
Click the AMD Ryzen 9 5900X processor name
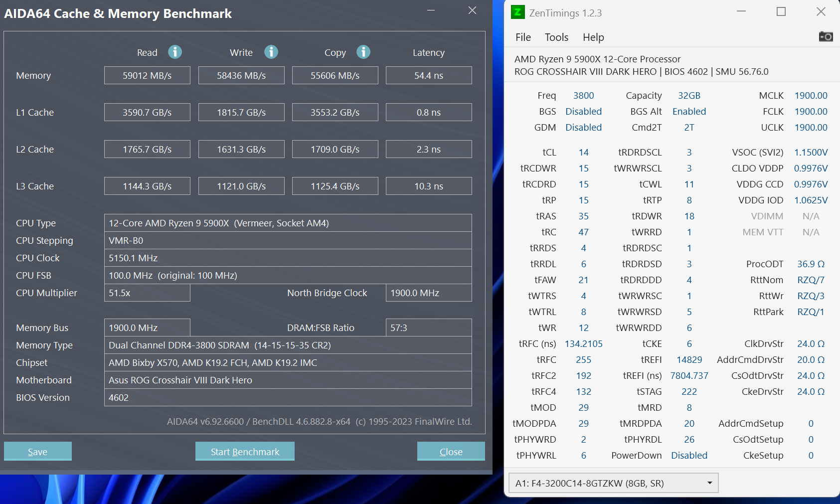tap(597, 59)
